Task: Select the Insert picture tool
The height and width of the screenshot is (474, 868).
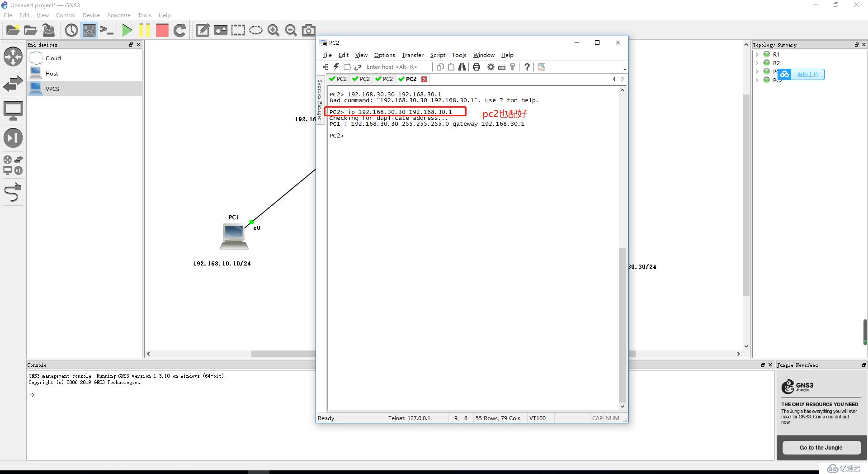Action: click(221, 30)
